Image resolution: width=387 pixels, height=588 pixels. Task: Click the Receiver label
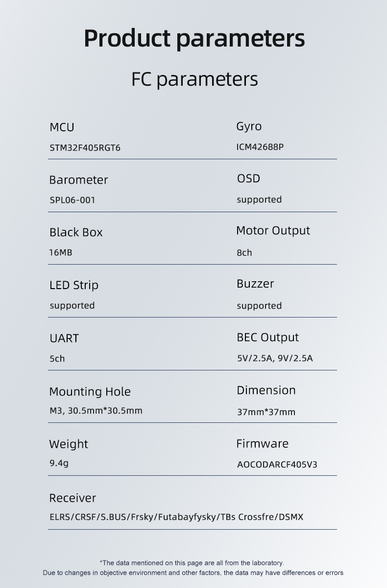(73, 498)
